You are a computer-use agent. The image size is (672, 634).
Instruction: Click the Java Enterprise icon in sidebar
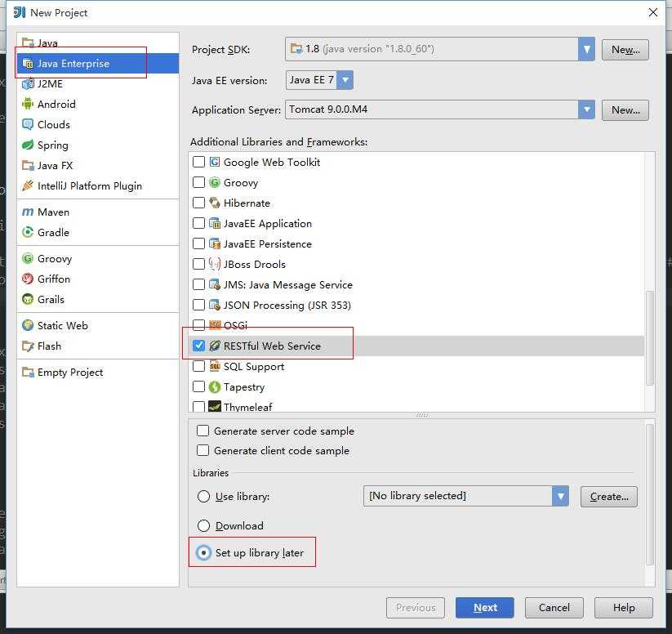click(x=28, y=64)
